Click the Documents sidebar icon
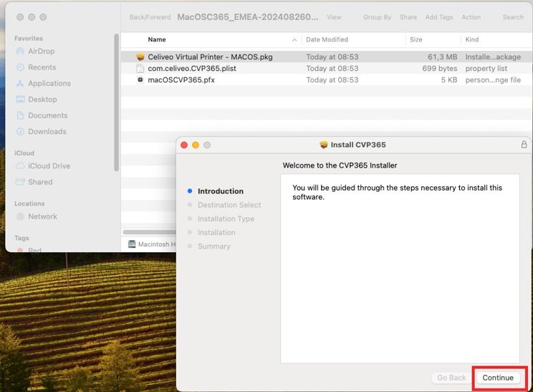Image resolution: width=533 pixels, height=392 pixels. pyautogui.click(x=20, y=115)
